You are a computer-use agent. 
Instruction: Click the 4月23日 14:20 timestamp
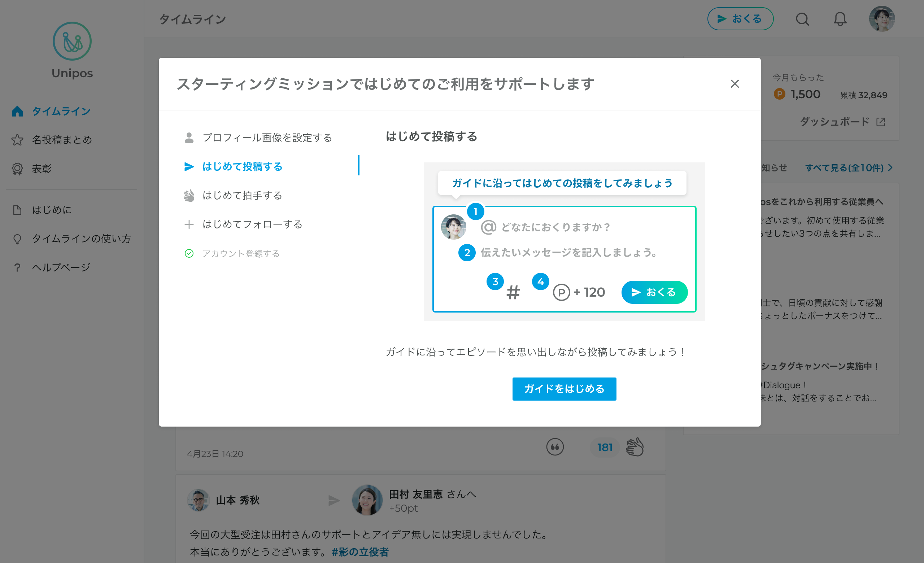click(215, 454)
